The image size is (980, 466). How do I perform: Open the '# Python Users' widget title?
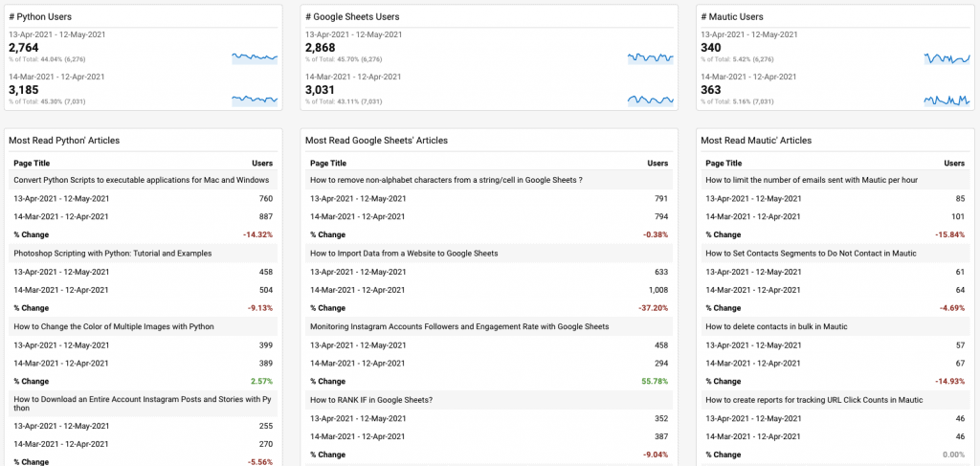pos(37,17)
